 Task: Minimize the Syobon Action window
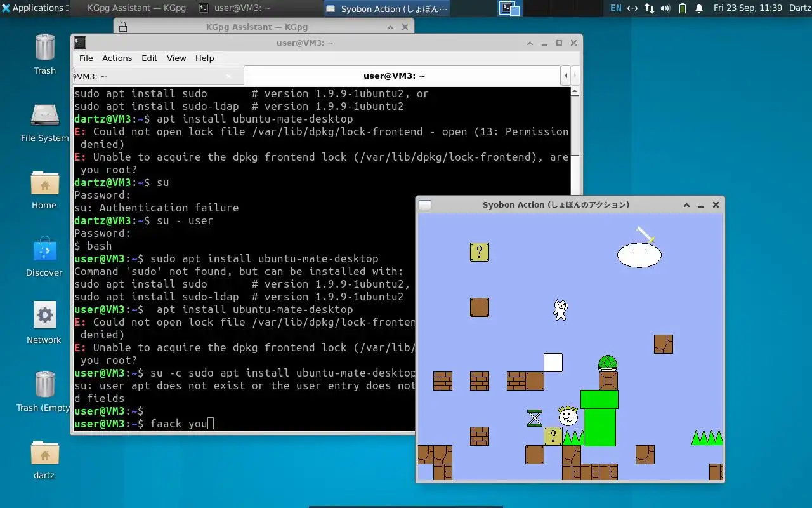pyautogui.click(x=701, y=204)
